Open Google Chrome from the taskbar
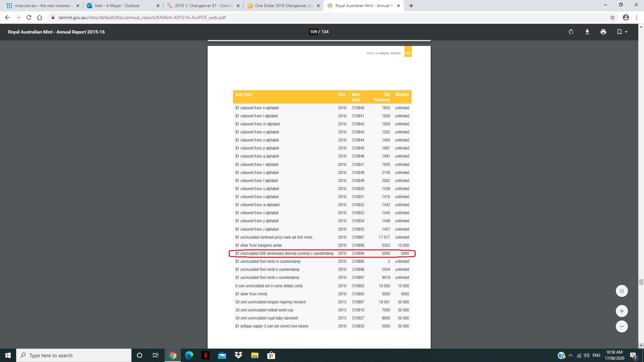Screen dimensions: 644x362 tap(173, 355)
